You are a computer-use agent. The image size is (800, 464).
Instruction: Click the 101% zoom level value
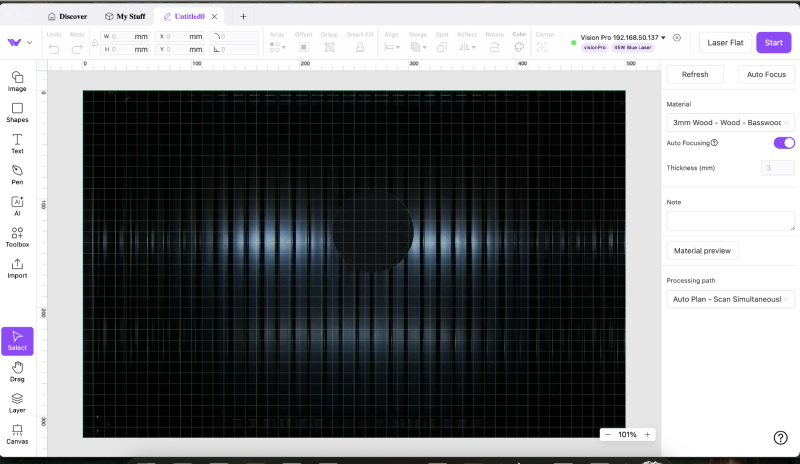[x=627, y=434]
